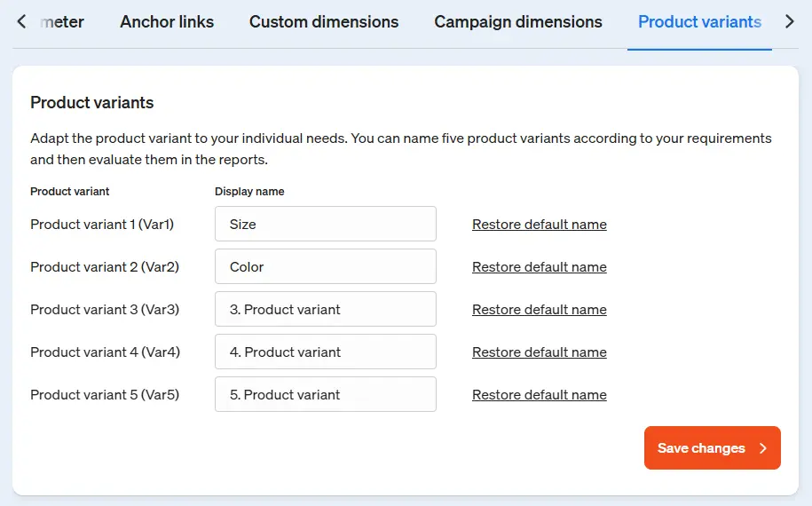This screenshot has width=812, height=506.
Task: Open the partially hidden 'meter' tab
Action: (x=64, y=22)
